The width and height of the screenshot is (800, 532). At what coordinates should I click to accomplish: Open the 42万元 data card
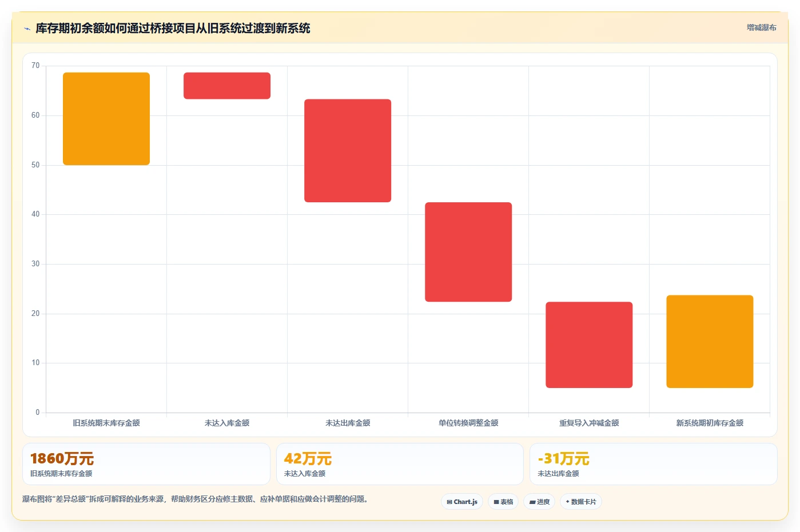coord(400,464)
